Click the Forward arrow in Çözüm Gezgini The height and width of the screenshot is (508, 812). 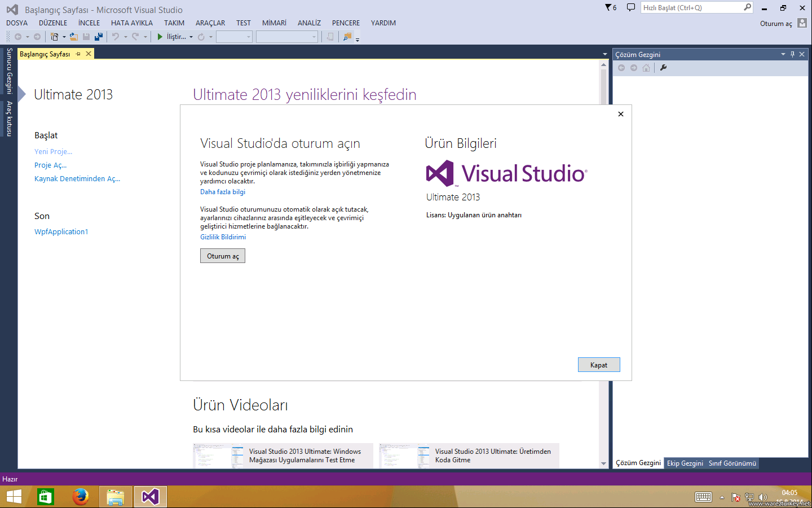634,68
